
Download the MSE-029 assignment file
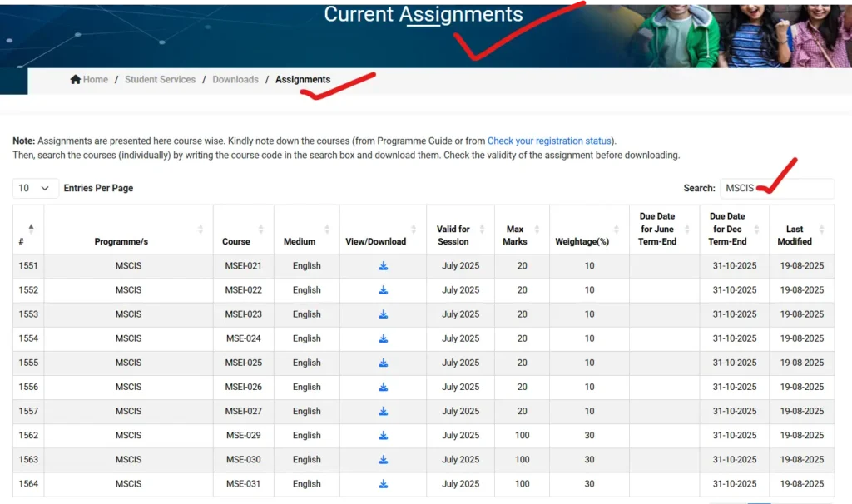pyautogui.click(x=384, y=435)
